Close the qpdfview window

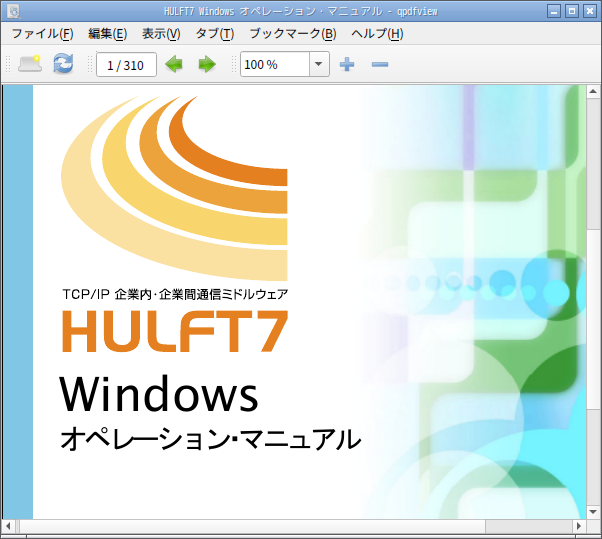click(590, 11)
